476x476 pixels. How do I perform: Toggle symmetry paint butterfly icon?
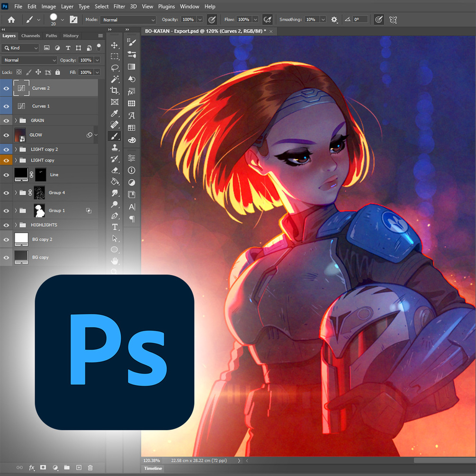click(x=393, y=20)
